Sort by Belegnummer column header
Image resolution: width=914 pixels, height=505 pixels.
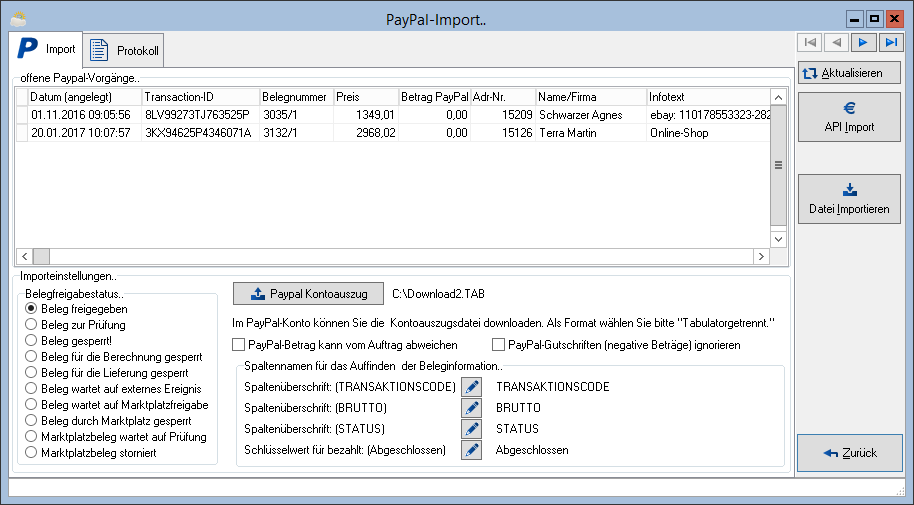click(x=297, y=97)
